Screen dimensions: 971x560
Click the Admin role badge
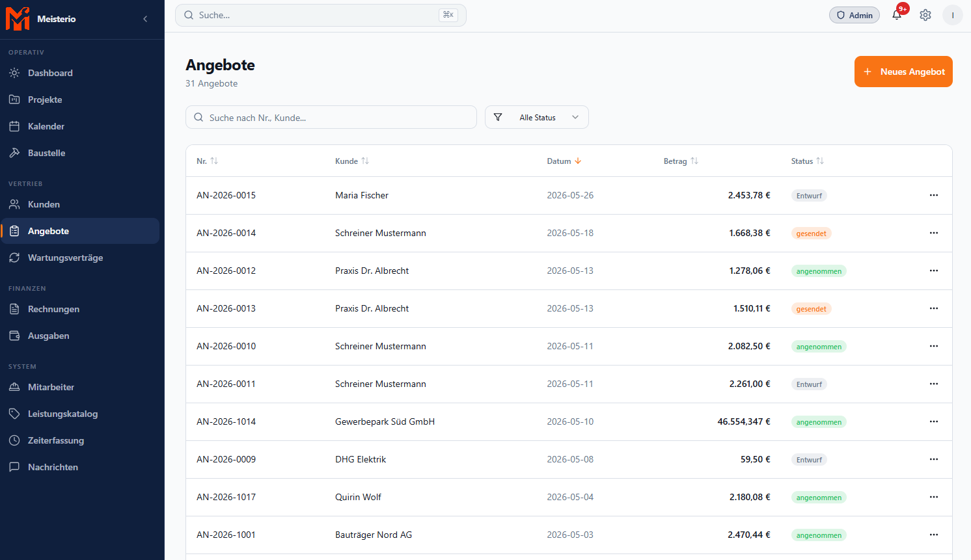click(x=855, y=15)
